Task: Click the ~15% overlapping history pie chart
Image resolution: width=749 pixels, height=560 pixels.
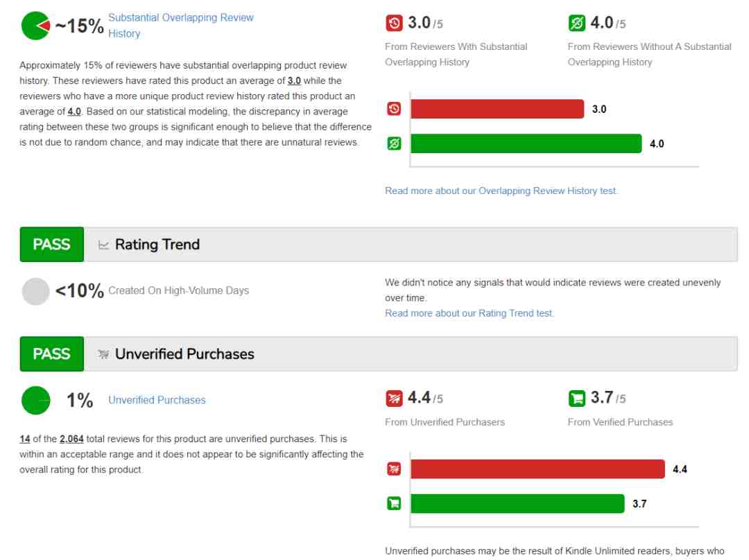Action: (x=35, y=26)
